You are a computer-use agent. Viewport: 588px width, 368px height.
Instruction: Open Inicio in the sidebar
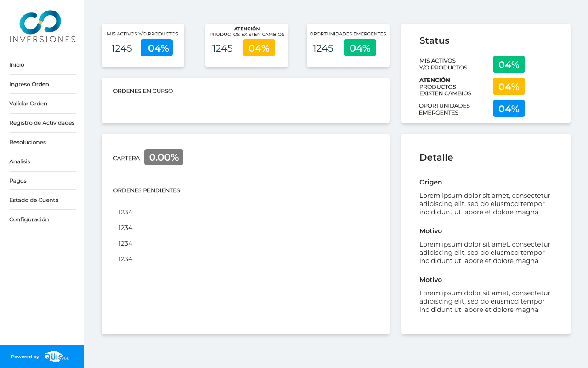(x=17, y=65)
